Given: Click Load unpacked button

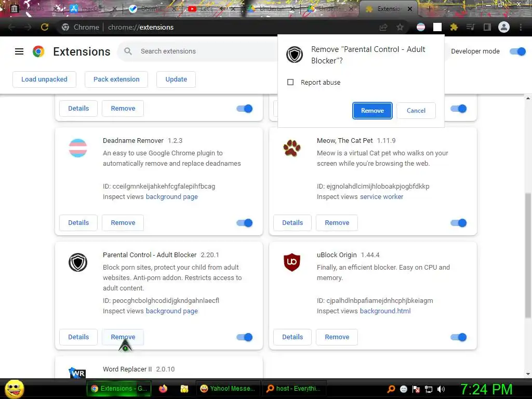Looking at the screenshot, I should (44, 79).
